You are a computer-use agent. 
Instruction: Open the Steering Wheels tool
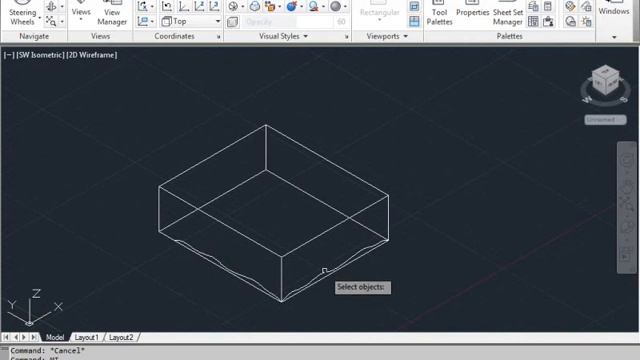pos(22,14)
